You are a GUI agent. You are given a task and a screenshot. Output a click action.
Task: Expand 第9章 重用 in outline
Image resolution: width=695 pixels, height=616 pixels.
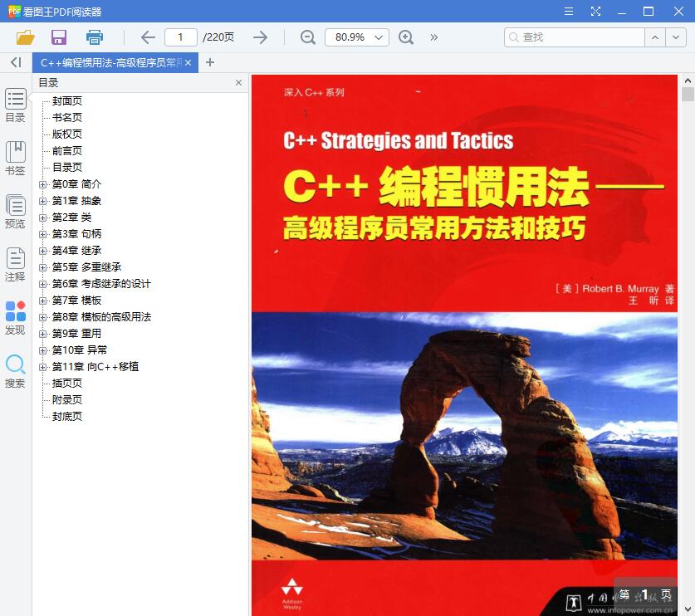pyautogui.click(x=42, y=334)
